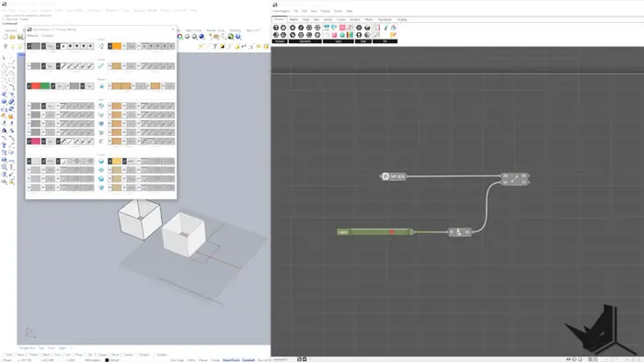
Task: Switch to Custom tab in preview dialog
Action: [x=47, y=36]
